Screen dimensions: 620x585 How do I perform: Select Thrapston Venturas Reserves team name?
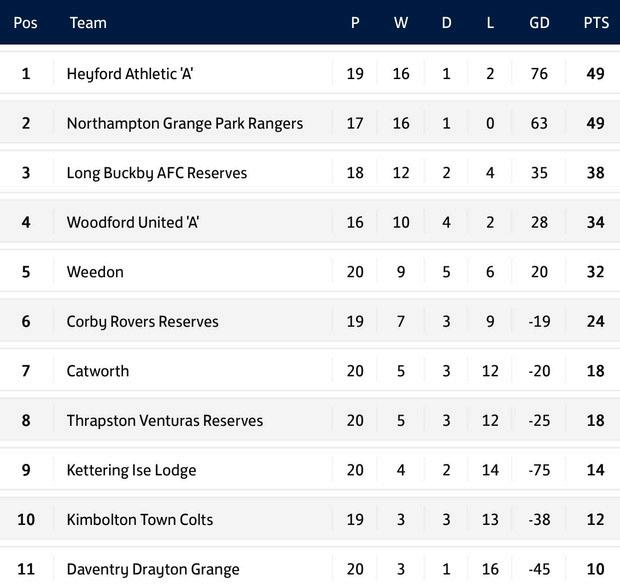click(x=164, y=420)
